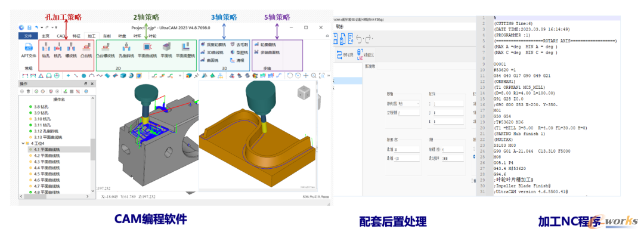Screen dimensions: 644x235
Task: Select the 凸台铣 boss milling icon
Action: click(x=86, y=50)
